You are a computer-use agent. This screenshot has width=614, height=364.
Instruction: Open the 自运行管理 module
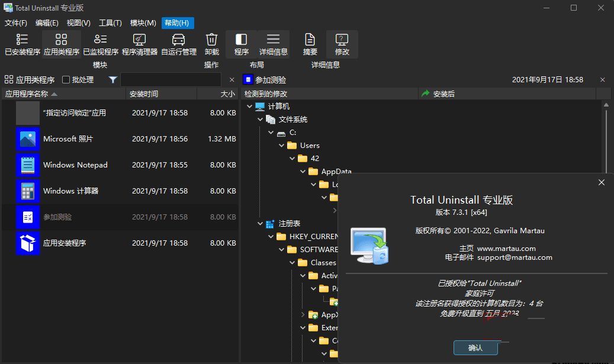click(x=178, y=44)
